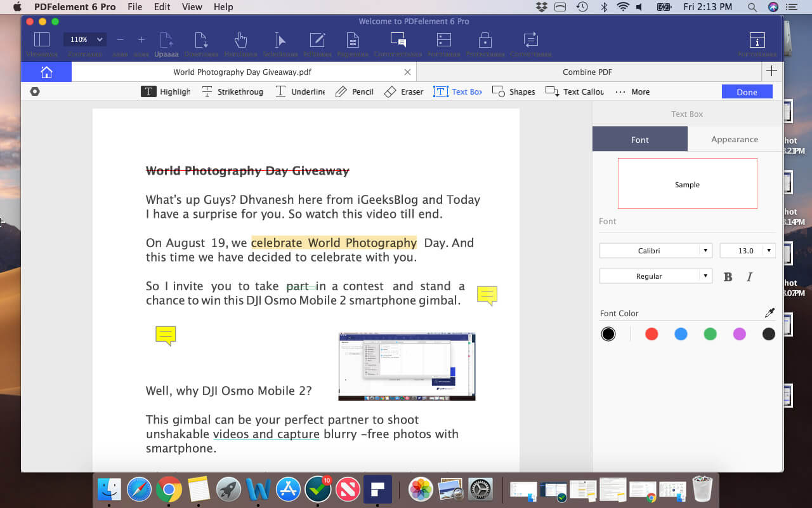Choose the blue font color swatch
Image resolution: width=812 pixels, height=508 pixels.
coord(681,334)
